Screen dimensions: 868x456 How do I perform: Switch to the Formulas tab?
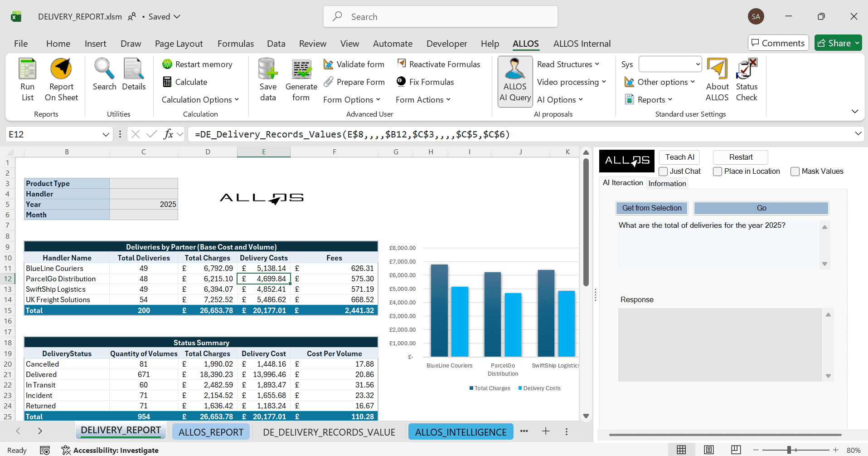pos(235,44)
